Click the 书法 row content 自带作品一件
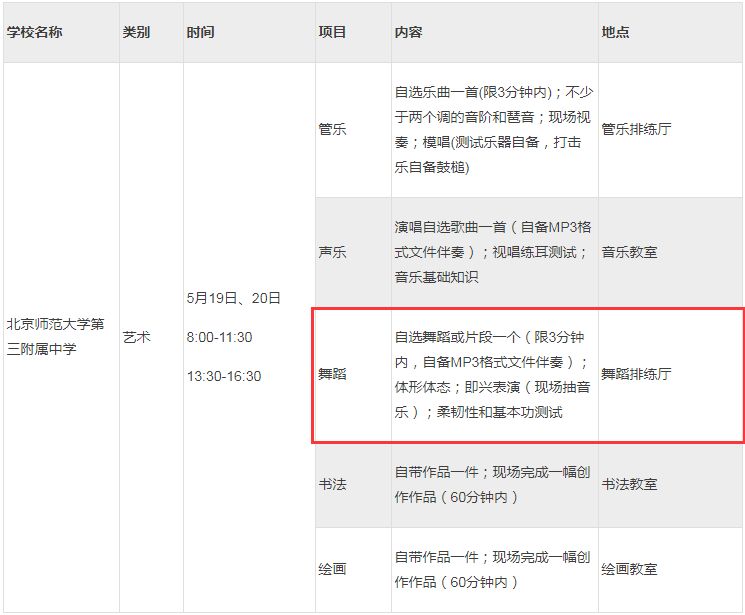 click(x=492, y=484)
